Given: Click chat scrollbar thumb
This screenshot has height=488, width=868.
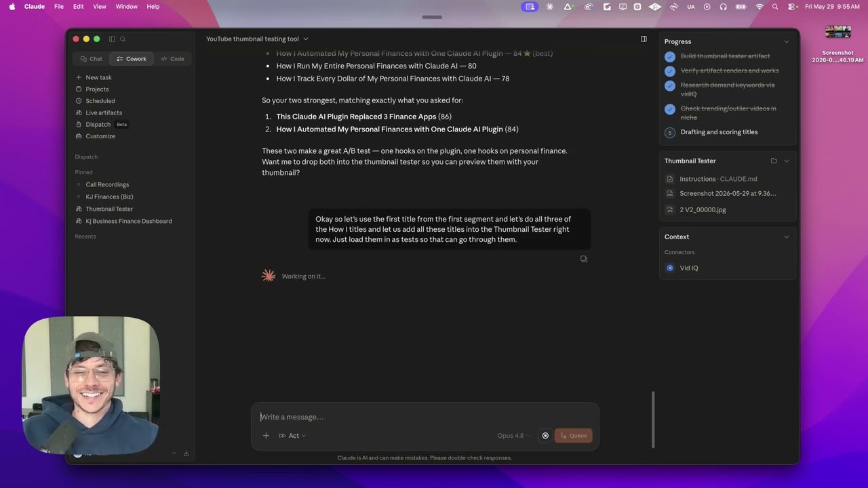Looking at the screenshot, I should 654,420.
